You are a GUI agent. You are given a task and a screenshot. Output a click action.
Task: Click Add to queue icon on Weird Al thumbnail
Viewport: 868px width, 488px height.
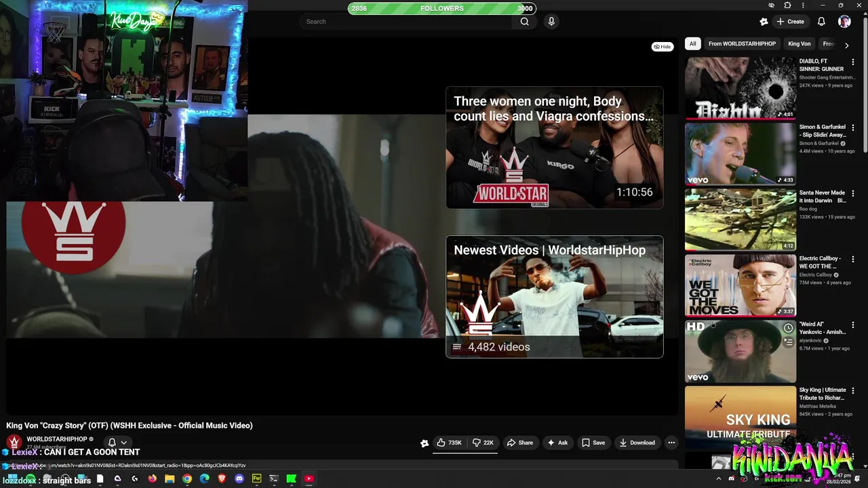pos(788,342)
